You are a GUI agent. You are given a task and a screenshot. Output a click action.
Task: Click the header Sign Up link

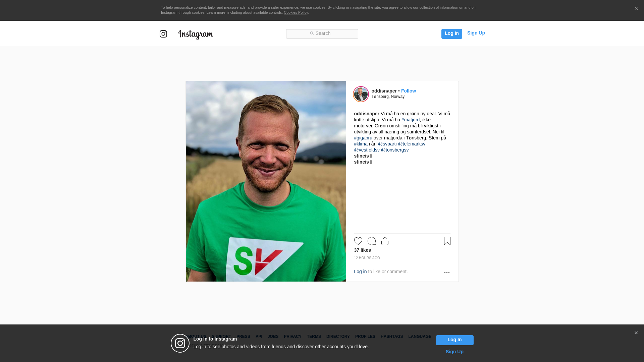[476, 33]
